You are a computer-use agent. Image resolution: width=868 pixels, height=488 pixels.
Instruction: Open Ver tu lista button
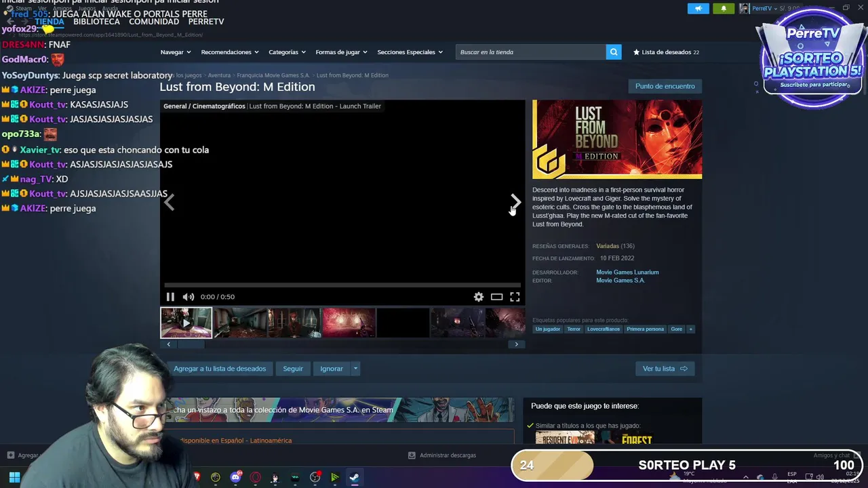(665, 369)
